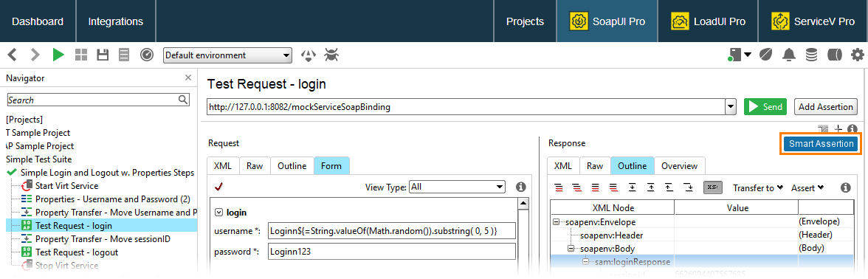Viewport: 868px width, 279px height.
Task: Switch to the Response Overview tab
Action: [x=679, y=165]
